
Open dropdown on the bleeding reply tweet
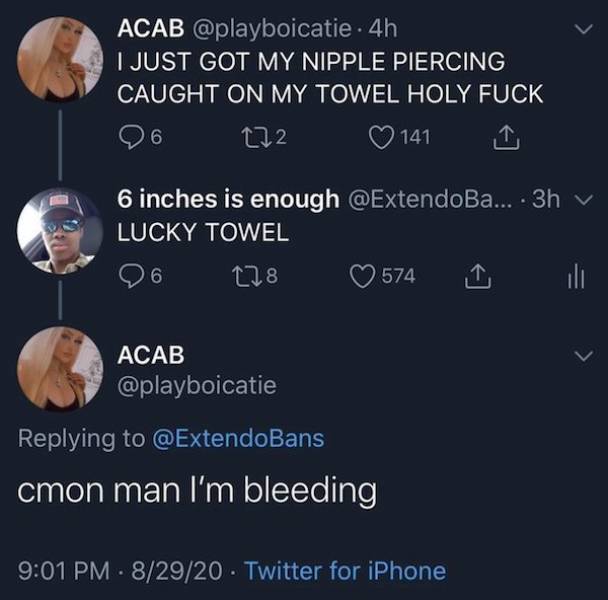coord(586,356)
